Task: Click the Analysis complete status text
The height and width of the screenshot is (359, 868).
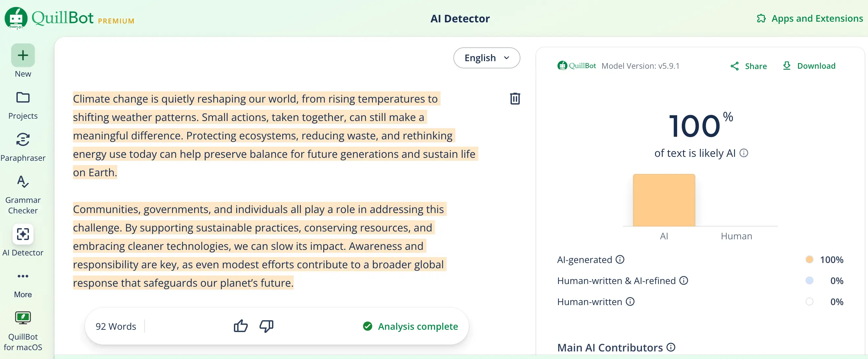Action: (418, 326)
